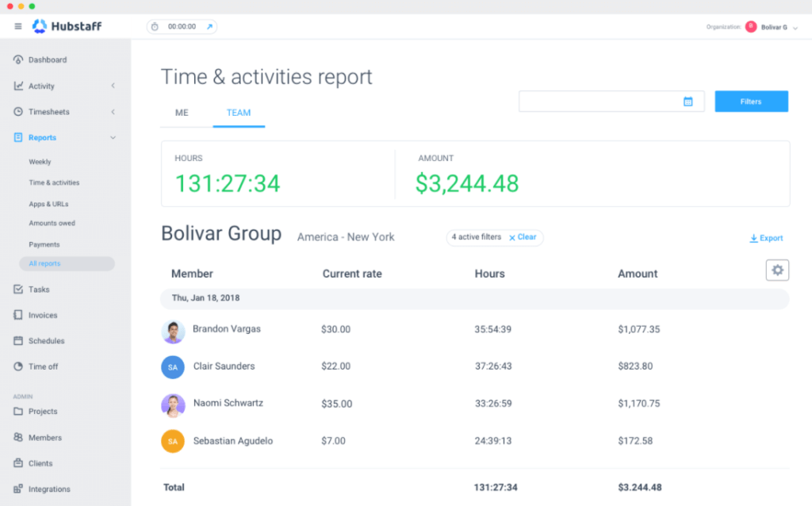Click the Hours column header
The image size is (812, 506).
pyautogui.click(x=490, y=274)
